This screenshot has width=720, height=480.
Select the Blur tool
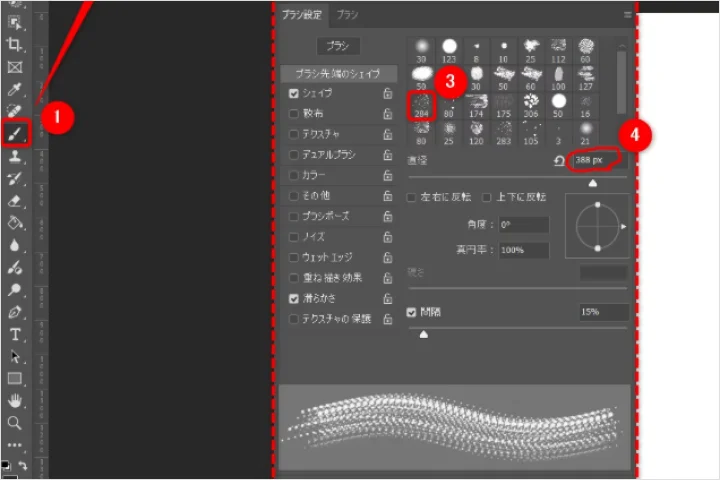[x=15, y=245]
